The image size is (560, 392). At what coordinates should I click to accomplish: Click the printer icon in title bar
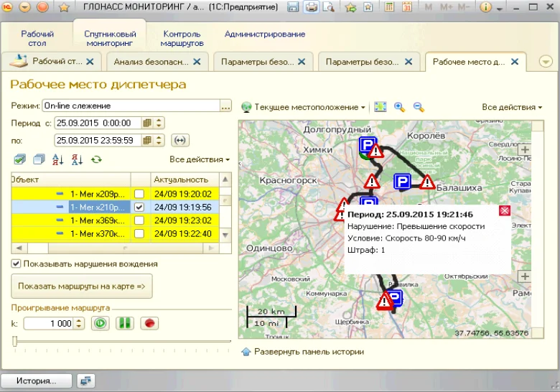pos(311,6)
